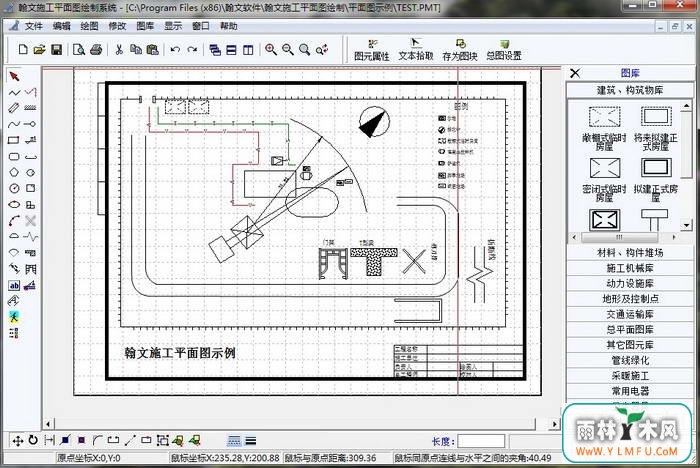Click 文本拾取 toolbar button
700x468 pixels.
coord(416,50)
